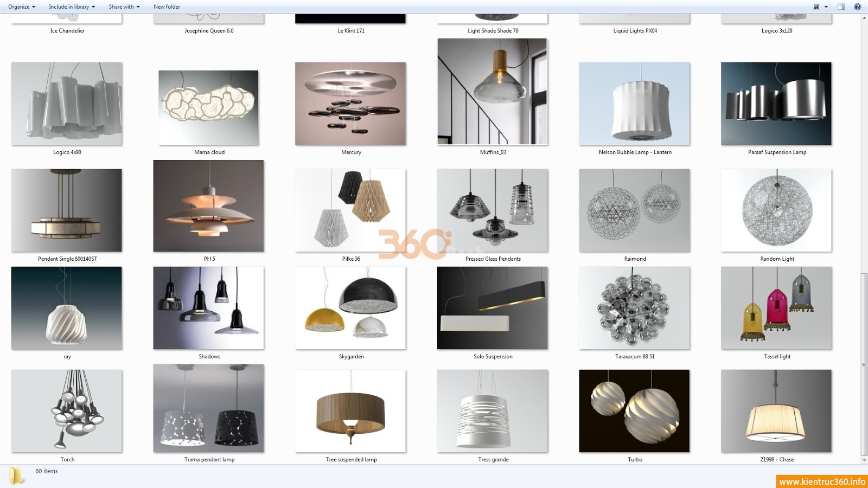Select the Taraxacum 88 S1 thumbnail

pos(635,308)
